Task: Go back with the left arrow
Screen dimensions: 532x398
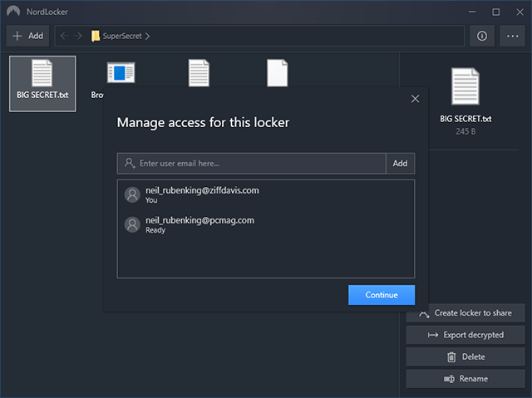Action: point(65,36)
